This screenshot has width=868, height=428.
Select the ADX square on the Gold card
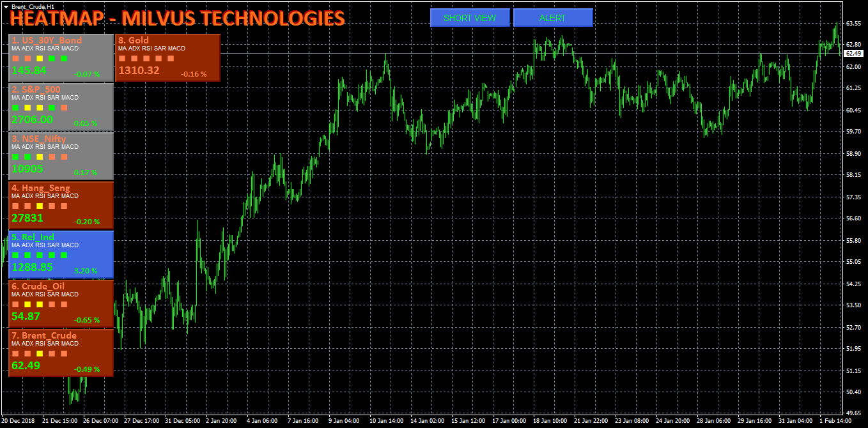pos(134,59)
